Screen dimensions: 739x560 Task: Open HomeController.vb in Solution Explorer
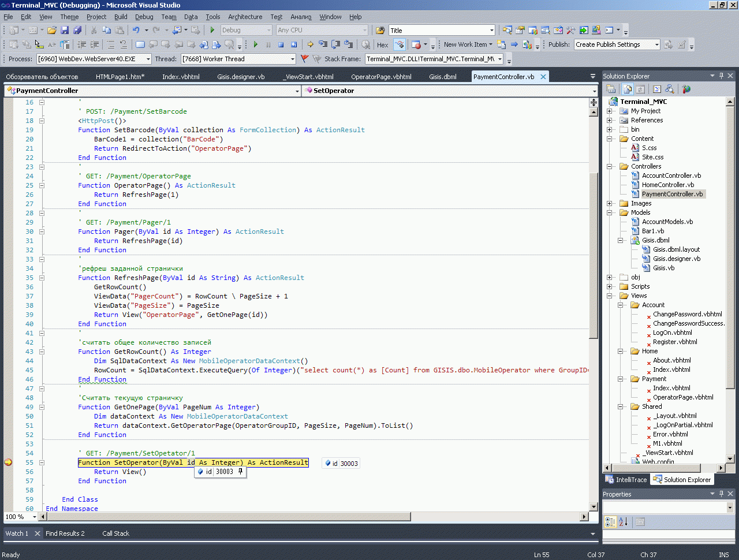tap(667, 185)
